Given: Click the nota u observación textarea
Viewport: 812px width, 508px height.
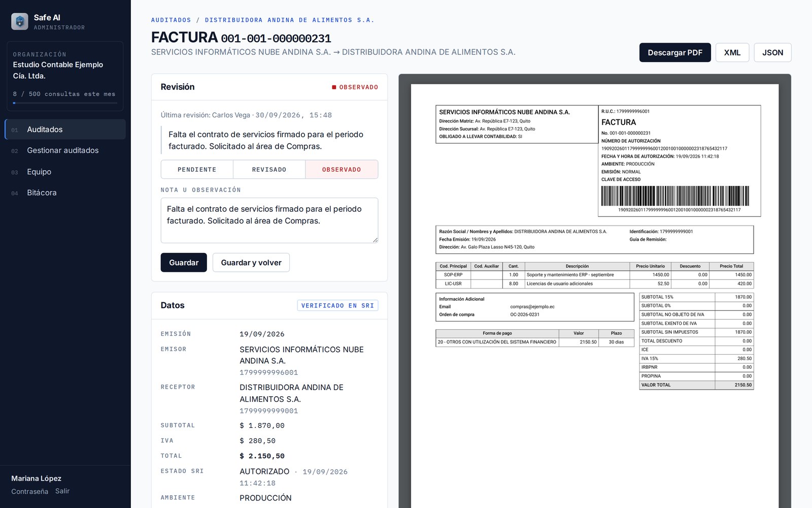Looking at the screenshot, I should tap(269, 220).
